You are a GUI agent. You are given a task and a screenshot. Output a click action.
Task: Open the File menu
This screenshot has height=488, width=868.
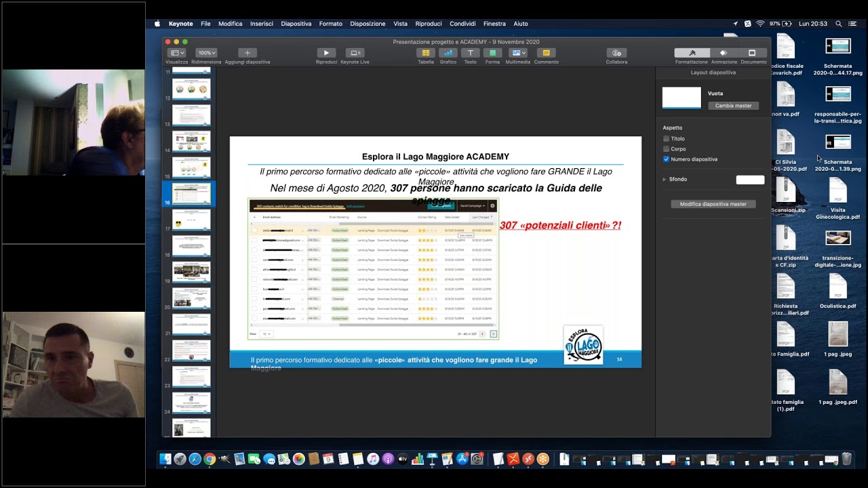point(205,24)
